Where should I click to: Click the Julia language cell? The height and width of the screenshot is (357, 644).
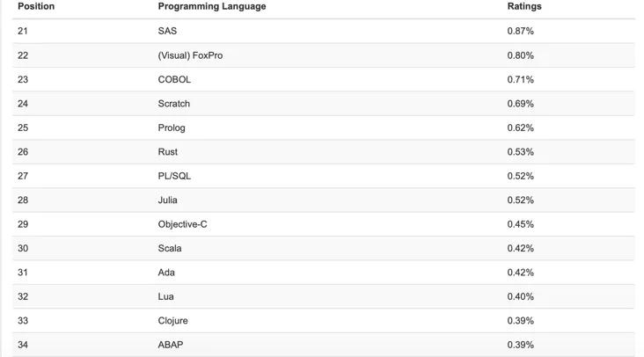tap(168, 200)
